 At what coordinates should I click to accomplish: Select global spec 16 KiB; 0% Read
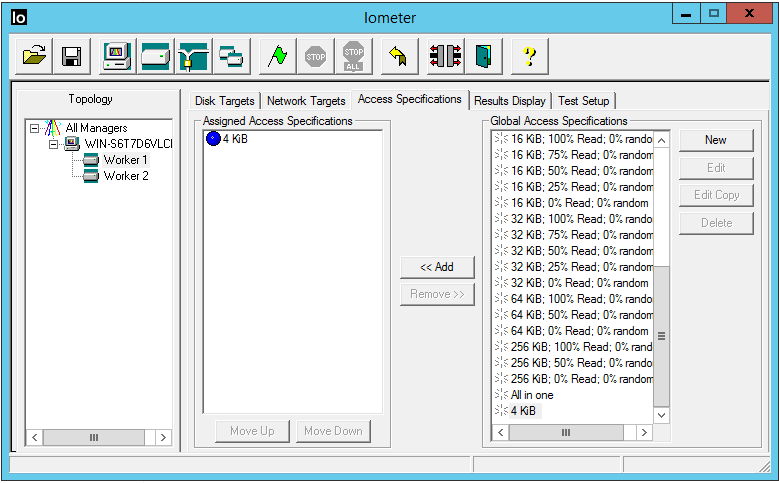coord(580,203)
